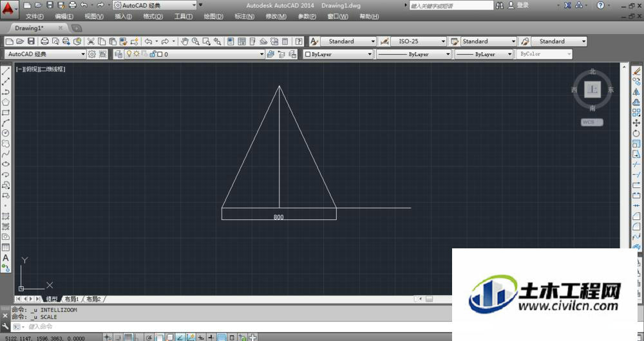This screenshot has width=644, height=341.
Task: Open the 编辑(E) menu
Action: coord(64,17)
